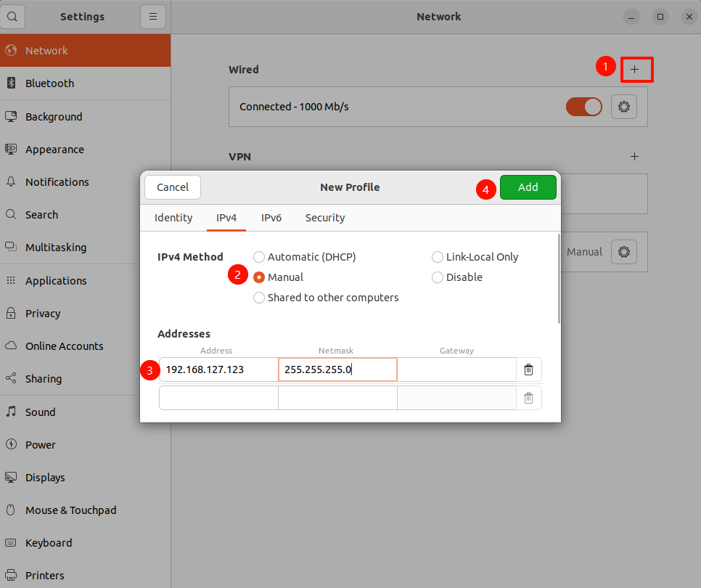Open the Security tab

324,218
